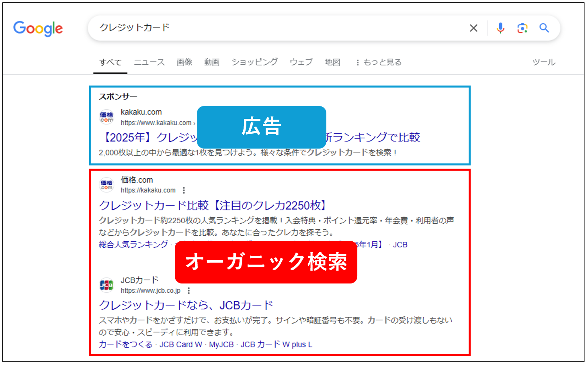Open the 総合人気ランキング sitelink
This screenshot has width=588, height=365.
pos(133,245)
